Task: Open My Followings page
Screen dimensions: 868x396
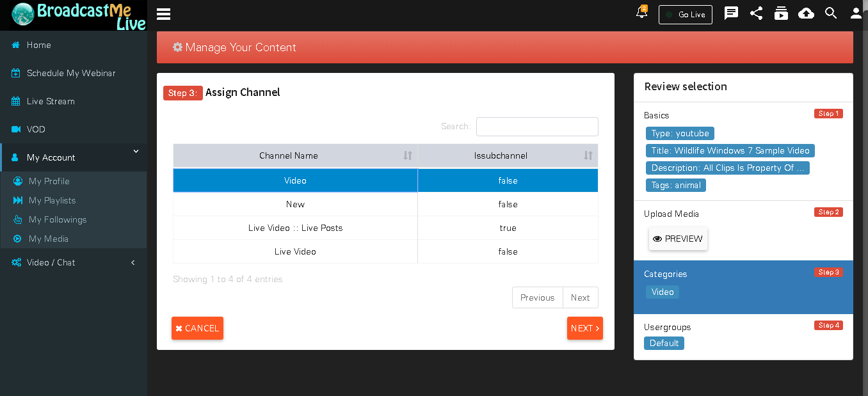Action: click(x=58, y=219)
